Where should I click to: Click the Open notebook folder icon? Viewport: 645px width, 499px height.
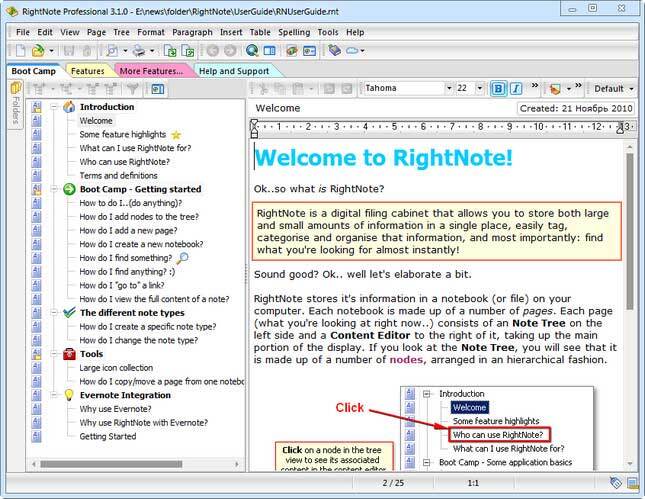coord(38,51)
